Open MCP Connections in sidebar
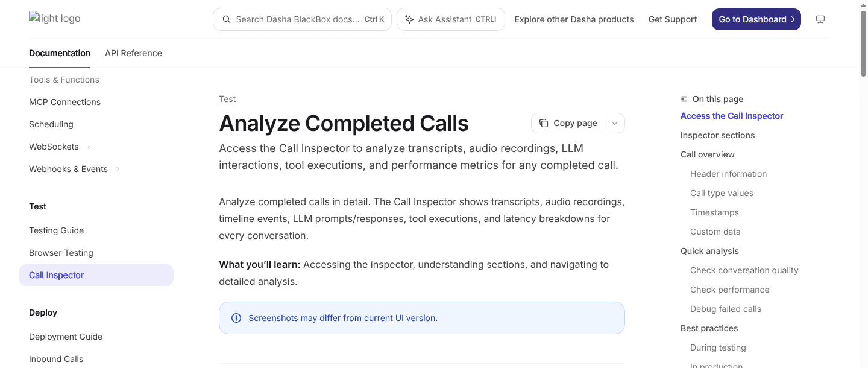 pyautogui.click(x=64, y=102)
